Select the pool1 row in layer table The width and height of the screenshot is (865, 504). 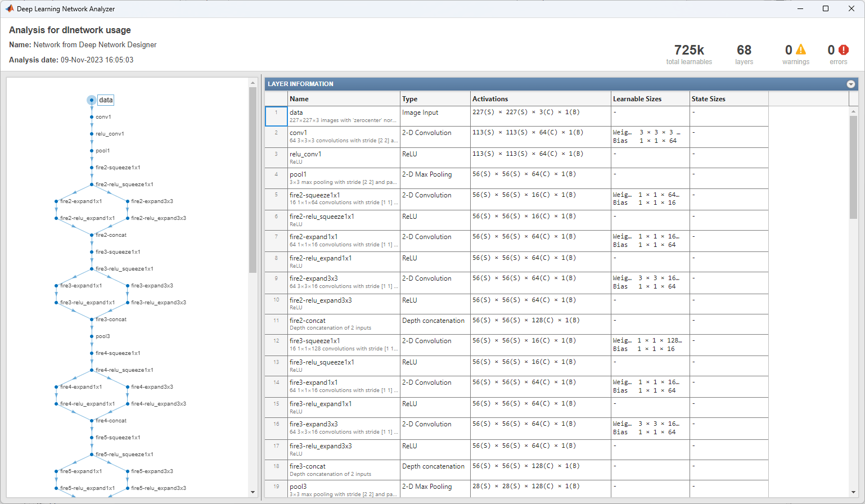tap(343, 178)
